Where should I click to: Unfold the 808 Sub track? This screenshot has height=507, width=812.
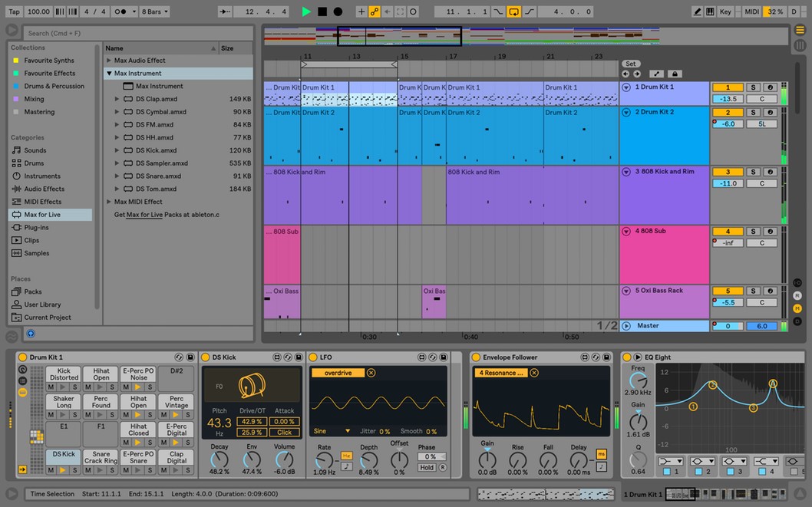(626, 231)
